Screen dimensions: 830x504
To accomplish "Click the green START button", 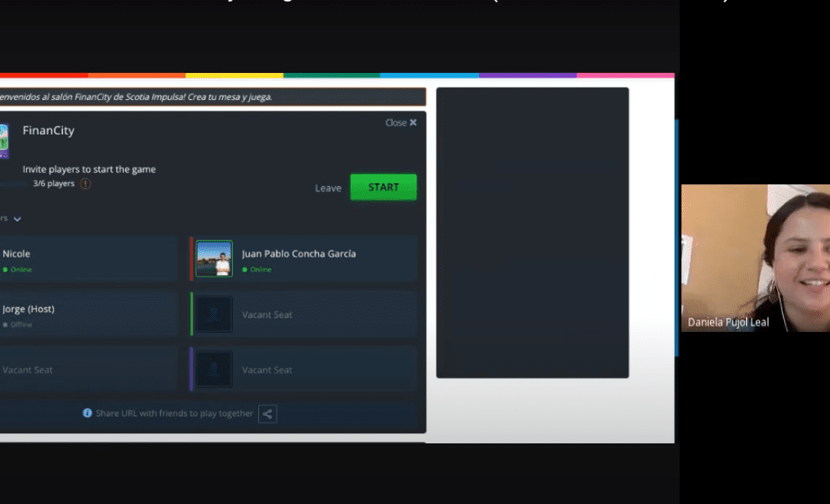I will pyautogui.click(x=383, y=187).
